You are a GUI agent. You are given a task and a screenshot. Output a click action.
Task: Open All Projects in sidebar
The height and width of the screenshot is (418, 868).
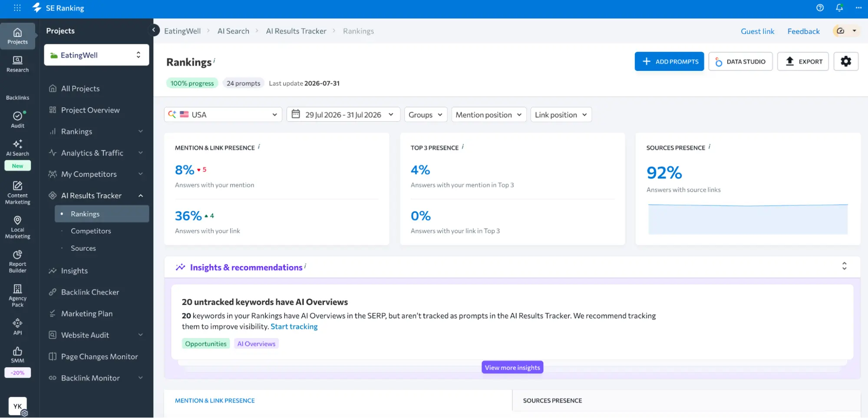[80, 88]
